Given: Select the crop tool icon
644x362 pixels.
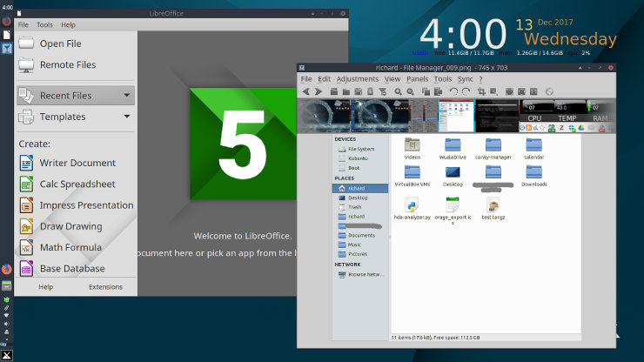Looking at the screenshot, I should click(x=481, y=91).
